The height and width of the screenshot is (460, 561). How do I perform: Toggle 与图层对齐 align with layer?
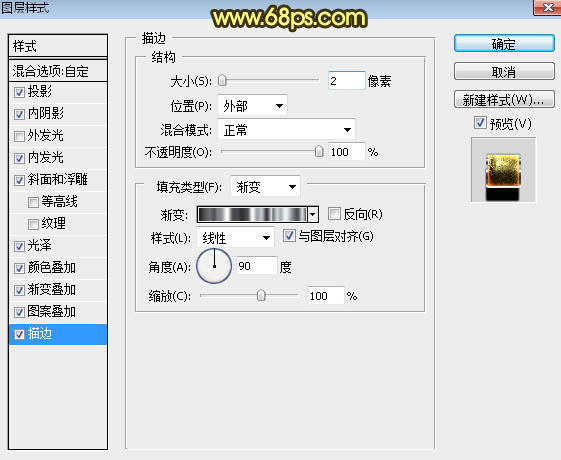[289, 236]
